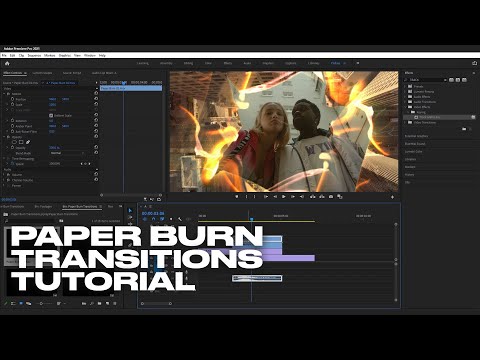Viewport: 480px width, 360px height.
Task: Switch project panel to list view
Action: coord(13,304)
